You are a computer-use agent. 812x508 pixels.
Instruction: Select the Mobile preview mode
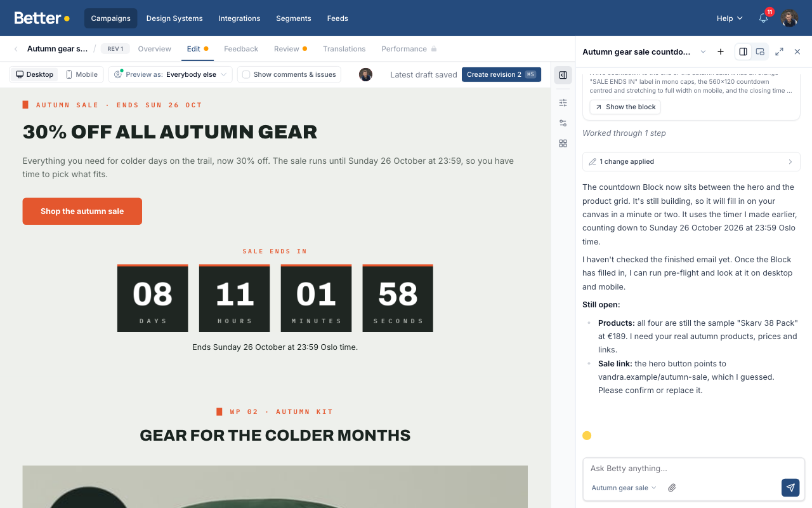click(81, 74)
